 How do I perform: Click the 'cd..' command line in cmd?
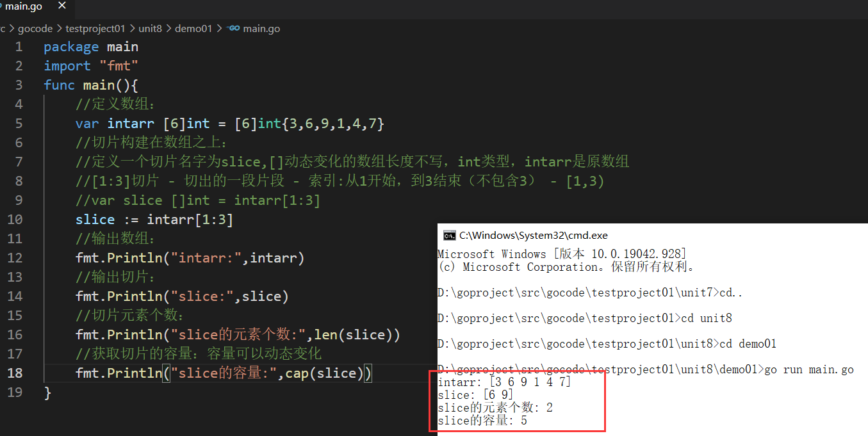point(589,293)
